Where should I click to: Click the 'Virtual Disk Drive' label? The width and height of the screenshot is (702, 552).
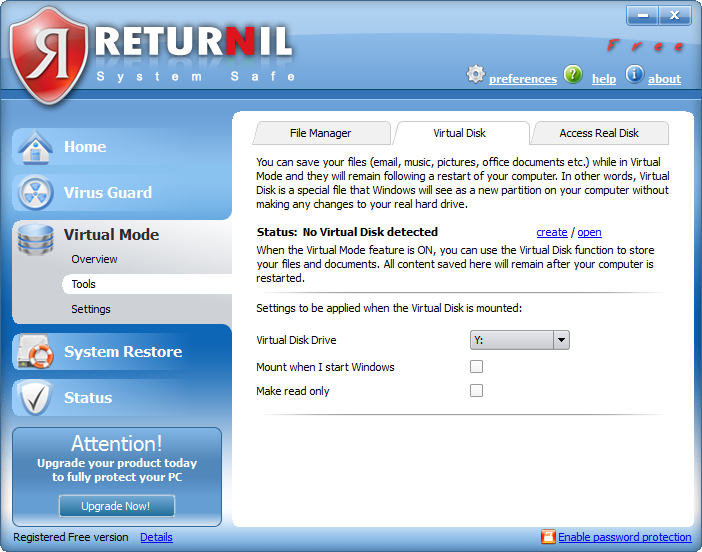(296, 340)
